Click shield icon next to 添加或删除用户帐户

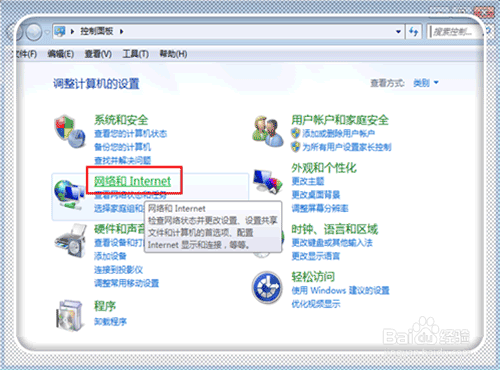296,133
